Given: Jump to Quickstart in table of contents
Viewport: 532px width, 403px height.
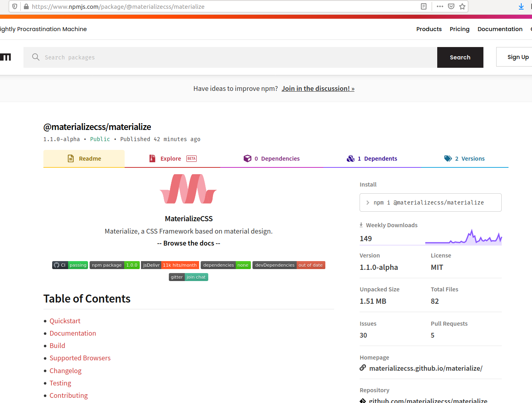Looking at the screenshot, I should tap(65, 321).
